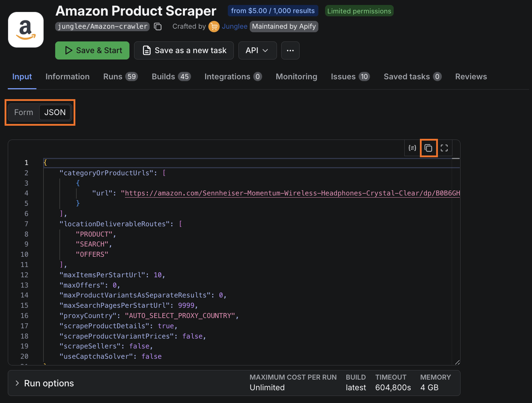Open the Junglee author profile link
Viewport: 532px width, 403px height.
pos(235,27)
